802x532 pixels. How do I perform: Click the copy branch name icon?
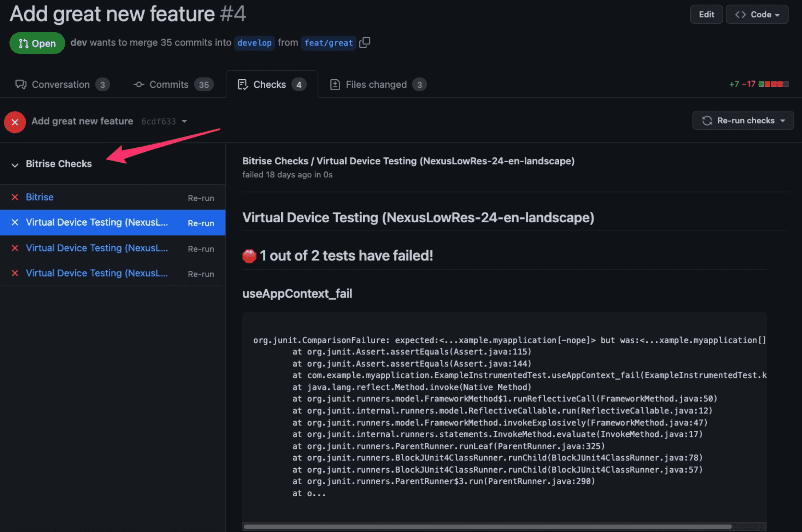(x=365, y=43)
